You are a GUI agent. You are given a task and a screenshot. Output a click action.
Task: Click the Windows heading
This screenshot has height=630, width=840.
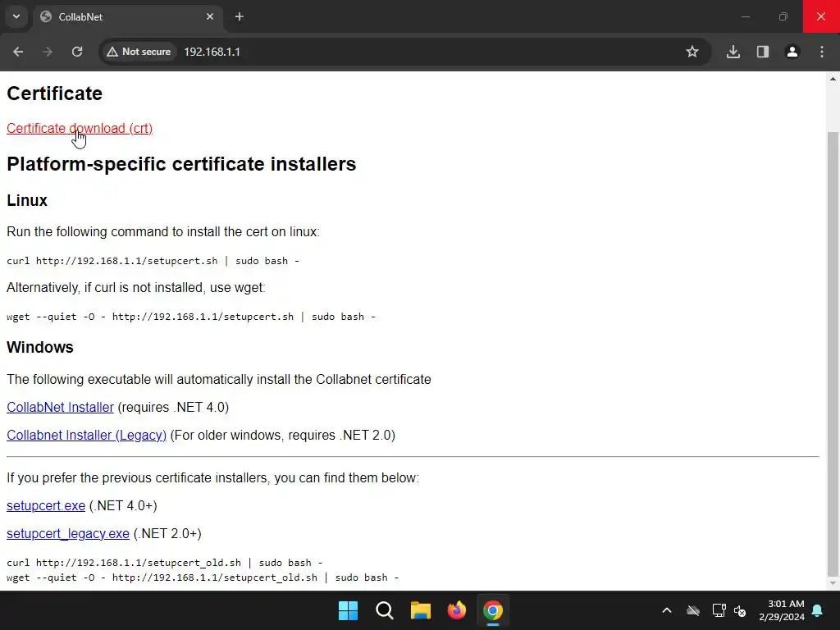(x=39, y=347)
